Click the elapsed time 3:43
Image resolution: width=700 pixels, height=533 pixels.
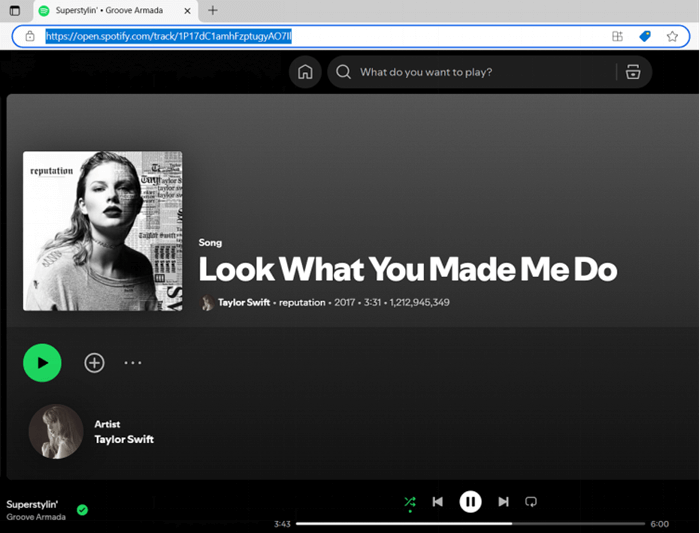click(x=282, y=524)
